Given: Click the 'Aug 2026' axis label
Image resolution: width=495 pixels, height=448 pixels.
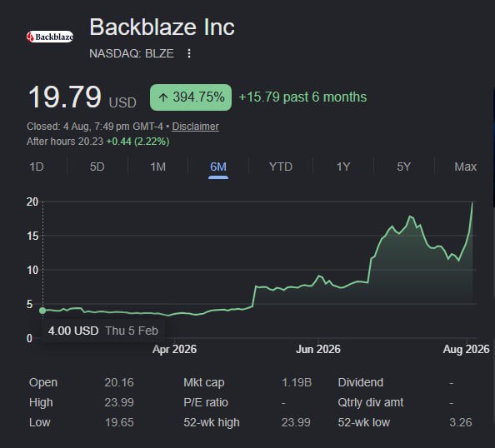Looking at the screenshot, I should (x=467, y=349).
